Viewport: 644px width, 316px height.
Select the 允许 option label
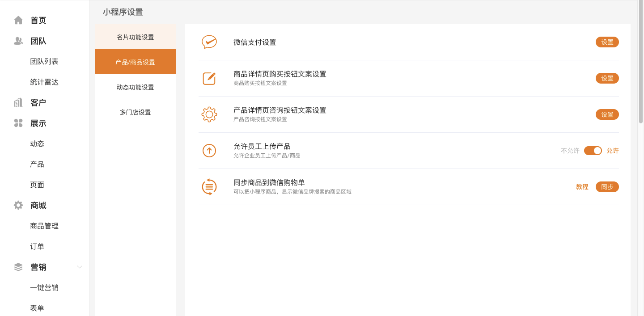612,151
